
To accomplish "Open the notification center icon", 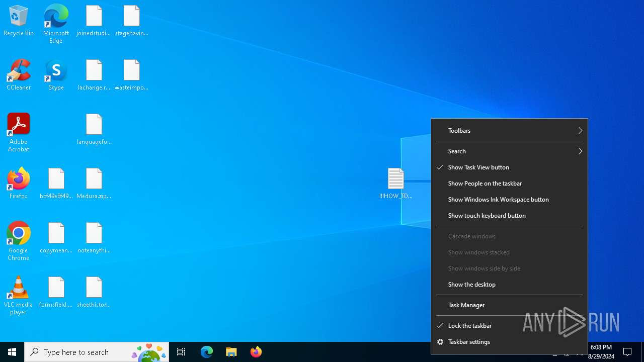I will (x=627, y=352).
